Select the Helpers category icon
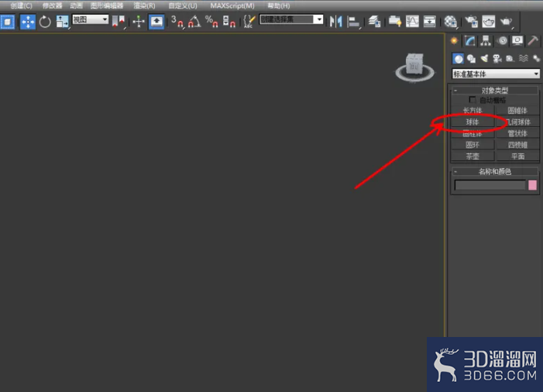 tap(510, 59)
